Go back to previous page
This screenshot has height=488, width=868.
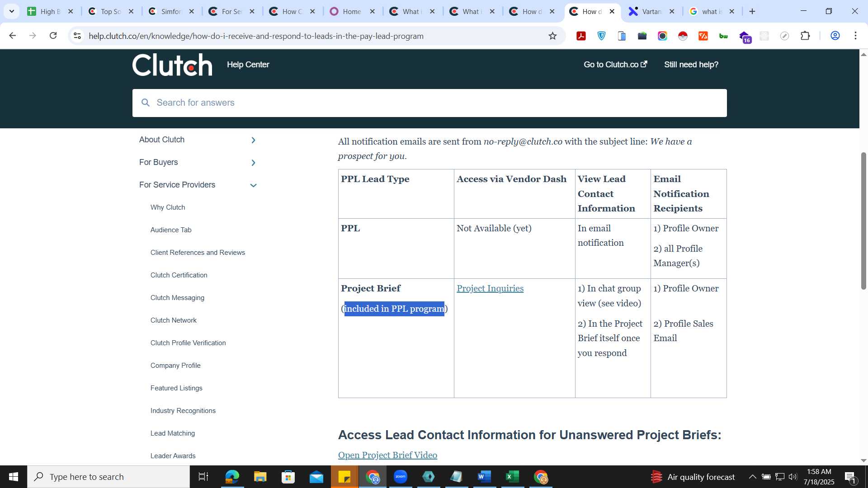click(13, 36)
